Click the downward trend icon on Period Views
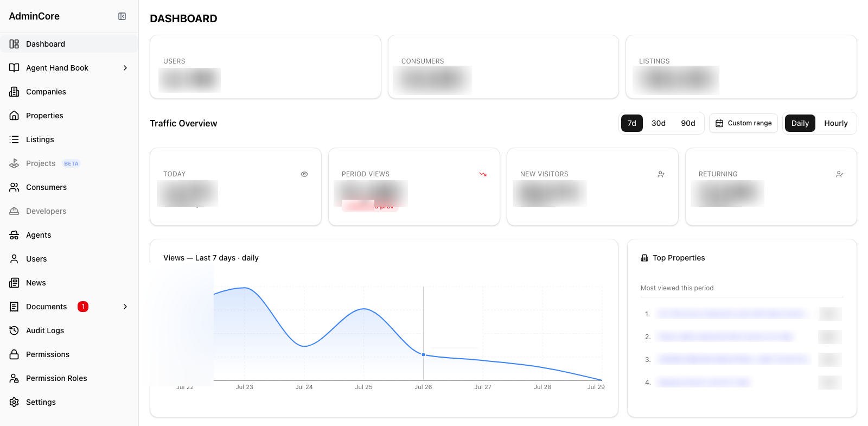 coord(483,174)
